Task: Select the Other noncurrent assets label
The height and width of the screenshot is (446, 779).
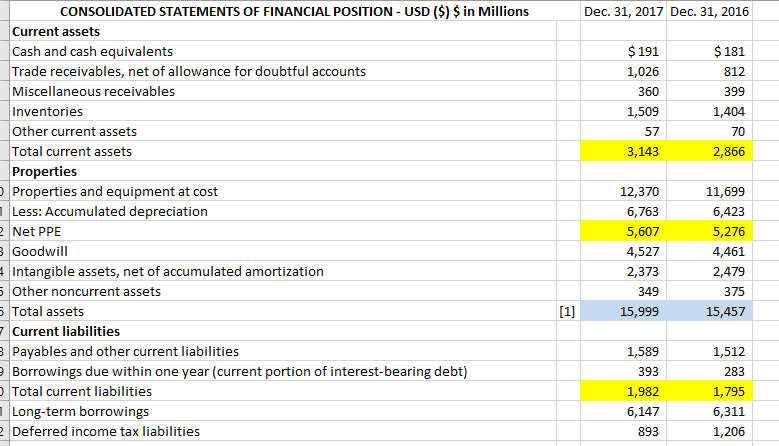Action: point(86,291)
